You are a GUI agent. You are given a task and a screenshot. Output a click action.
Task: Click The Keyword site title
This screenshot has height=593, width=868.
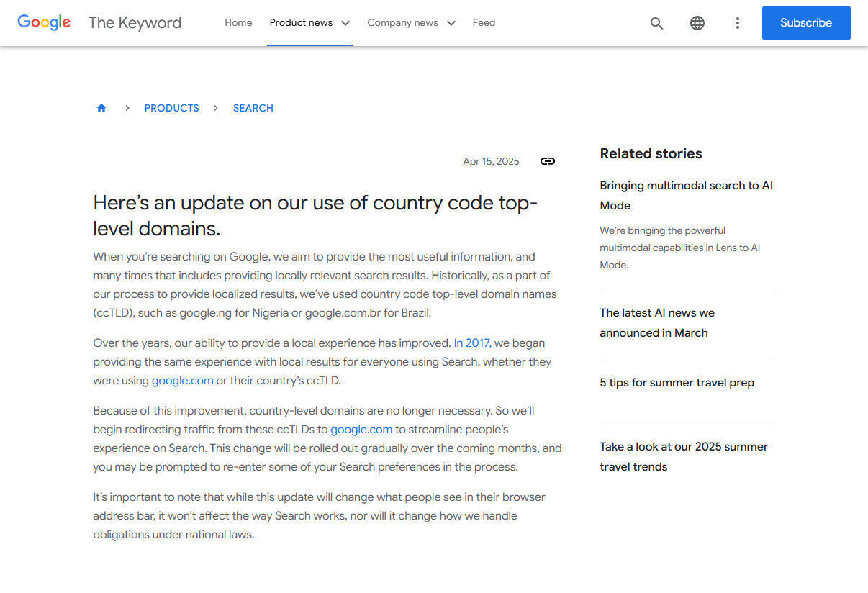click(135, 23)
